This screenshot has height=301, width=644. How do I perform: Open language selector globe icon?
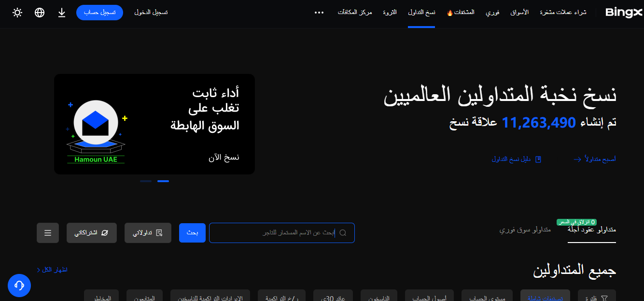pos(40,13)
